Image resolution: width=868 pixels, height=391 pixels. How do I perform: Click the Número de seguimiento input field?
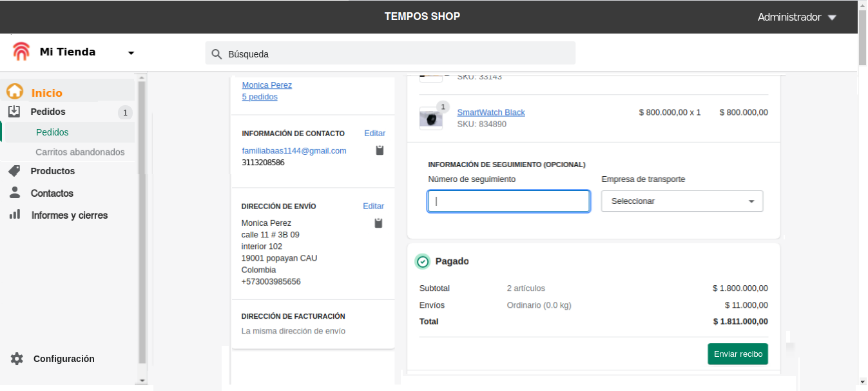click(508, 201)
